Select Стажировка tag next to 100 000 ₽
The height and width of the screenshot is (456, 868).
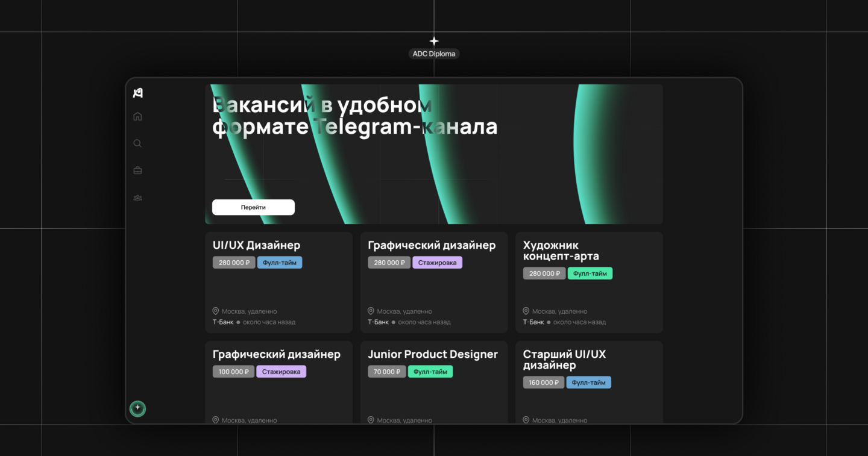[281, 372]
